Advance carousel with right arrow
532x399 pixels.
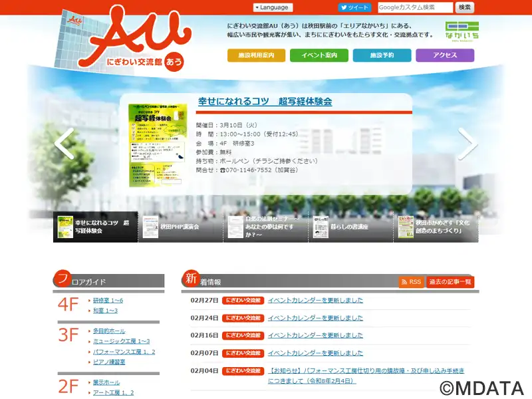(467, 144)
